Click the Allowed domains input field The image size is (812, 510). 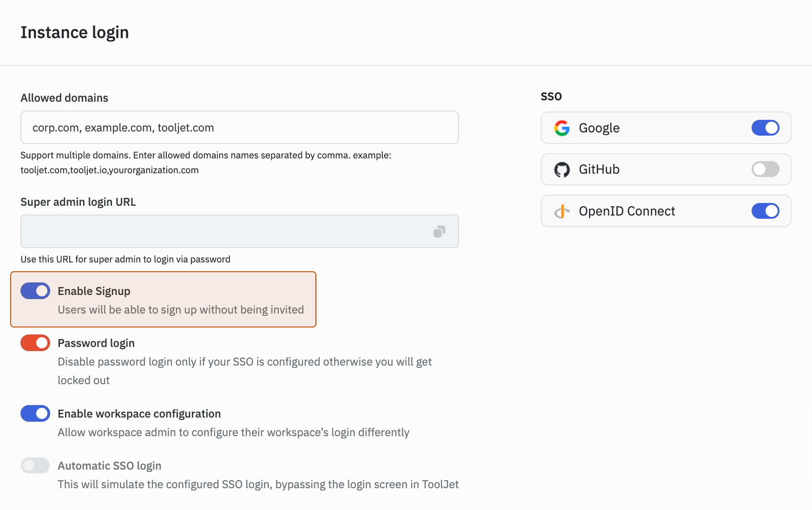click(x=239, y=127)
